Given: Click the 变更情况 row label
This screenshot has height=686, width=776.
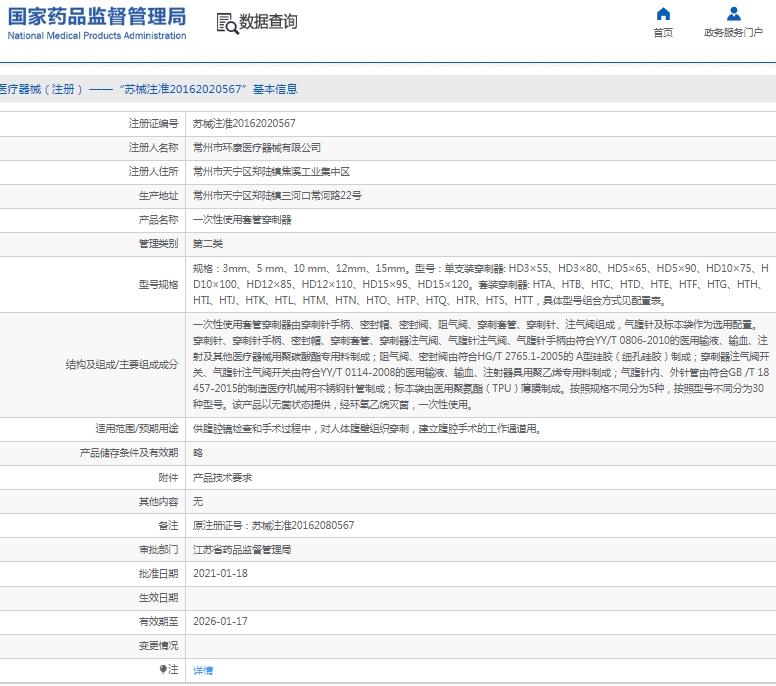Looking at the screenshot, I should [x=158, y=645].
